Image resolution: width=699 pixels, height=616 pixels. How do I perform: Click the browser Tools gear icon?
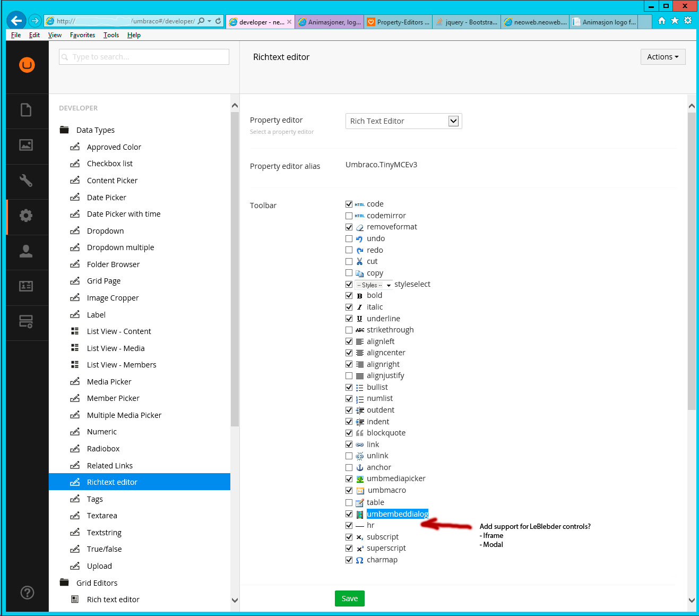point(688,21)
